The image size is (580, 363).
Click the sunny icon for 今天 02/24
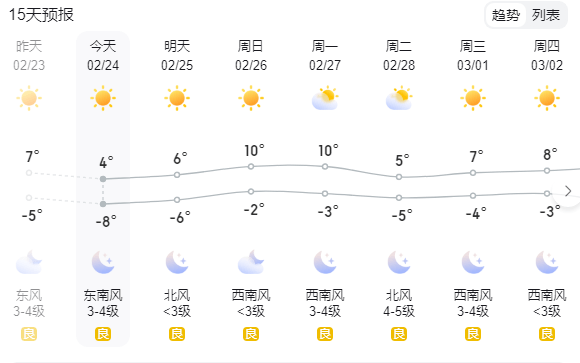click(103, 98)
